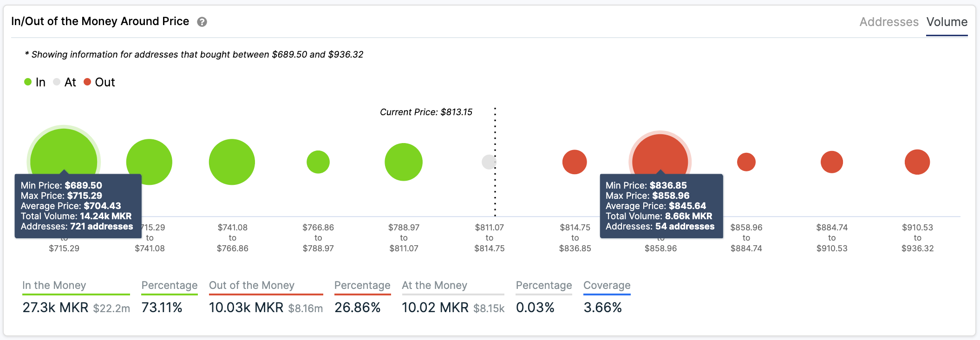Screen dimensions: 980x340
Task: Switch to the Addresses tab
Action: (889, 22)
